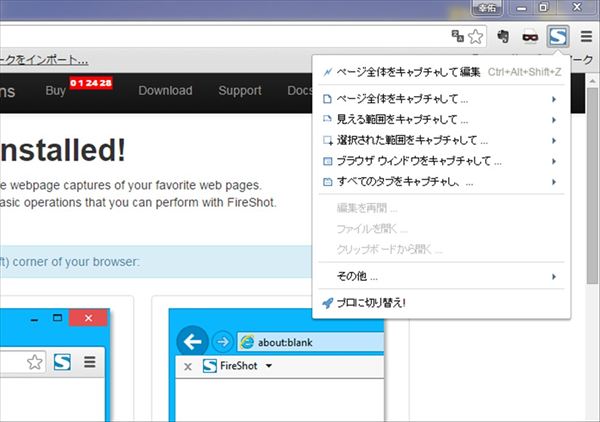Click the Chrome user profile button in title bar
The image size is (600, 422).
tap(487, 8)
